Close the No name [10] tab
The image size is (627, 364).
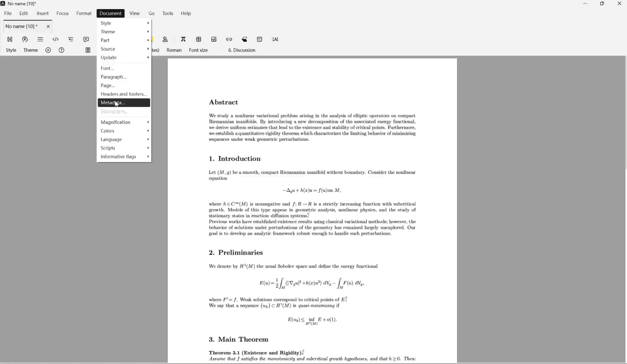click(48, 26)
